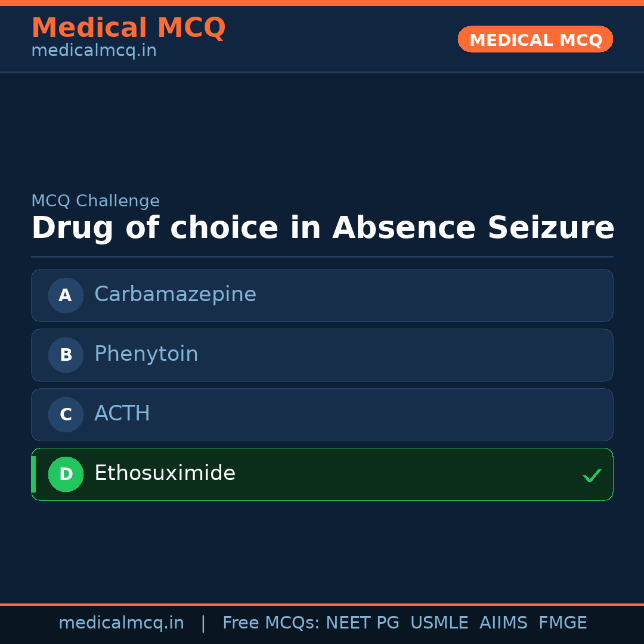Click the Ethosuximide answer text

(x=165, y=473)
